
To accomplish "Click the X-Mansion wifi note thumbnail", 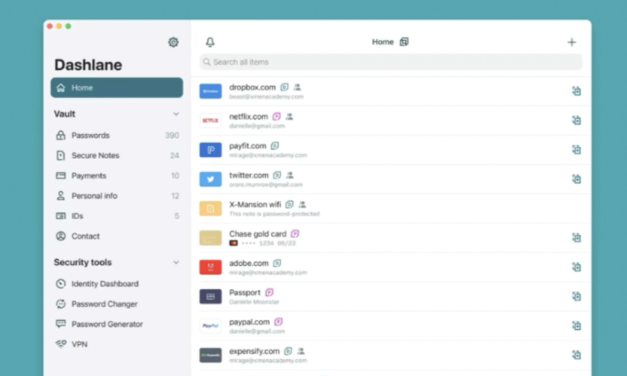I will click(211, 208).
